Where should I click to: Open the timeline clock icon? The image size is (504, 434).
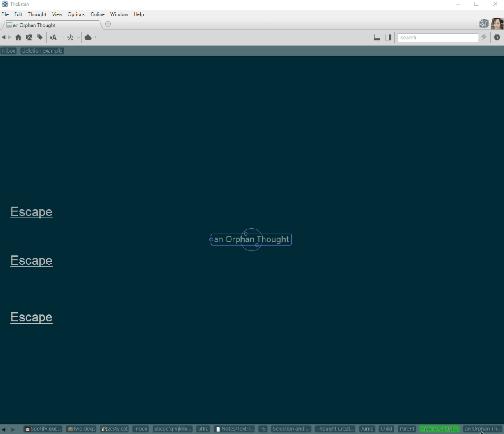coord(497,37)
